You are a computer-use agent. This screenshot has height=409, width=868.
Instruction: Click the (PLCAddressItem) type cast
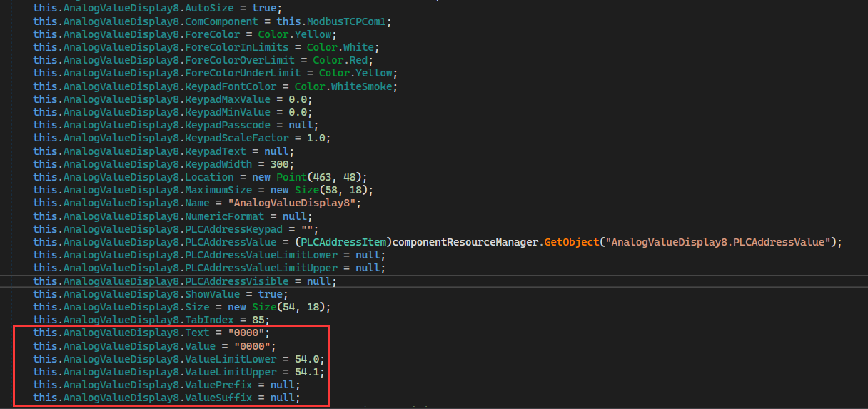(343, 242)
